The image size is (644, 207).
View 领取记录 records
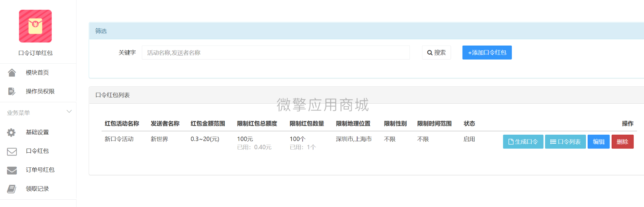click(x=37, y=189)
